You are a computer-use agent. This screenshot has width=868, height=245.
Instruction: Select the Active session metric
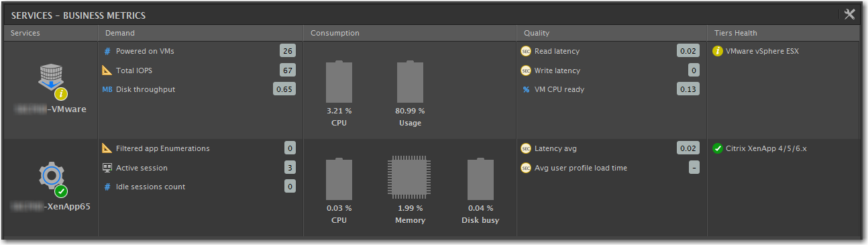click(142, 168)
